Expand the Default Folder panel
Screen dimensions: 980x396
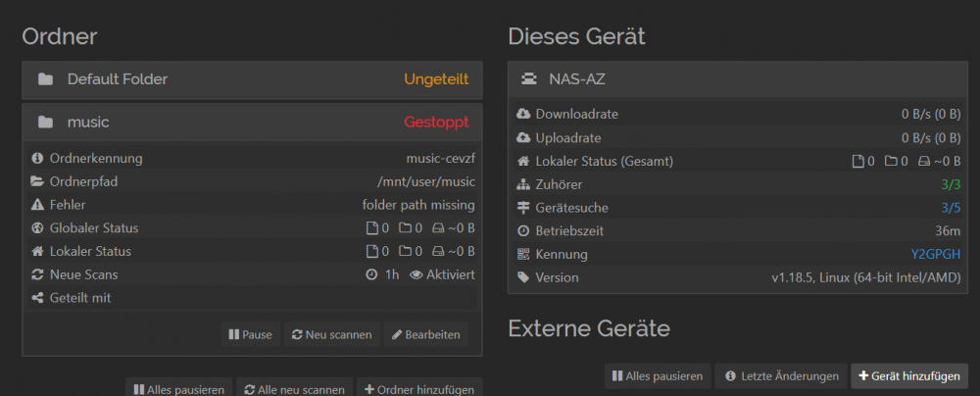252,80
